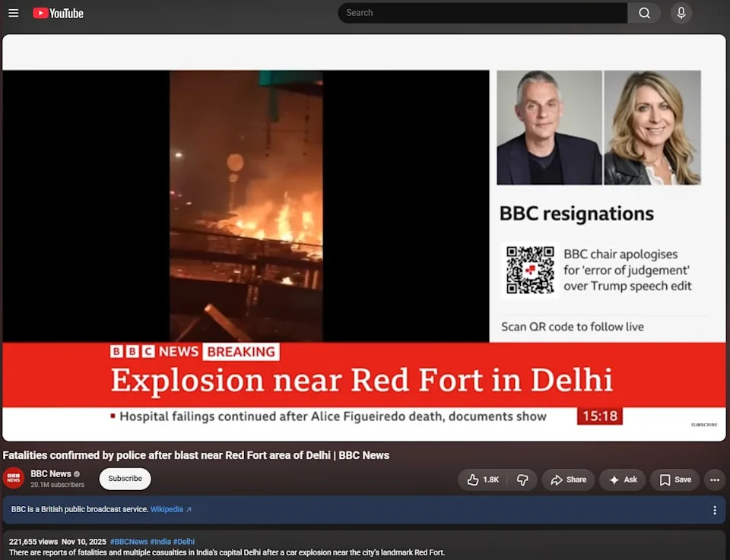Open the Ask AI button
The width and height of the screenshot is (730, 560).
click(x=623, y=479)
